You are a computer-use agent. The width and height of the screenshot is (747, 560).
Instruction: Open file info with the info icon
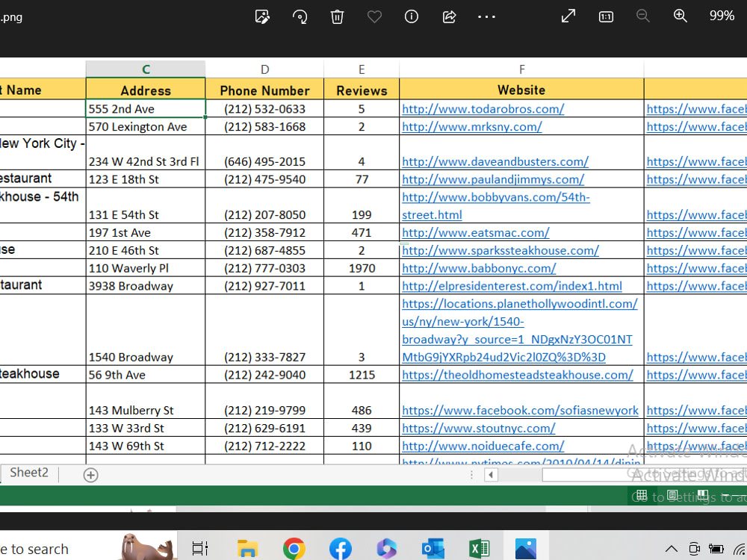[411, 16]
